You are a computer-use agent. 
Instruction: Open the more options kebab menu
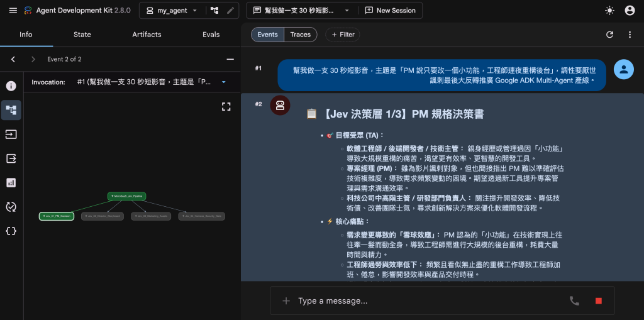(x=630, y=35)
